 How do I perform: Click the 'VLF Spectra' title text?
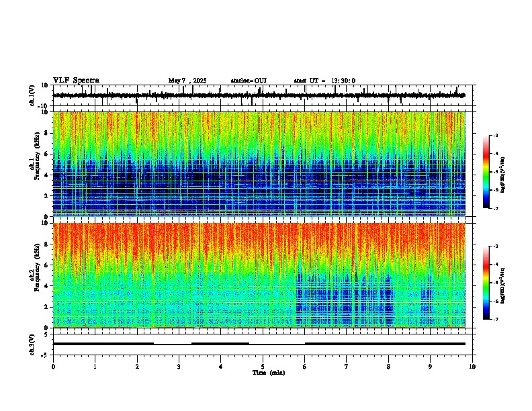click(76, 81)
